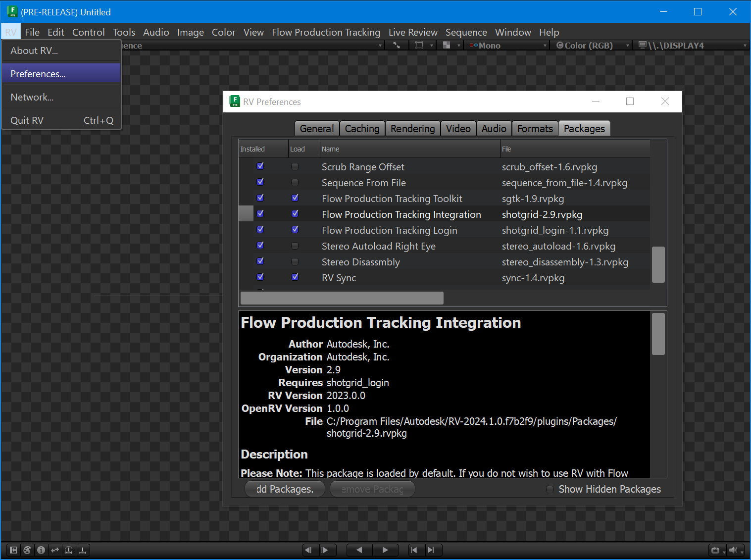Select the sync-1.4.rvpkg file entry

(x=533, y=278)
